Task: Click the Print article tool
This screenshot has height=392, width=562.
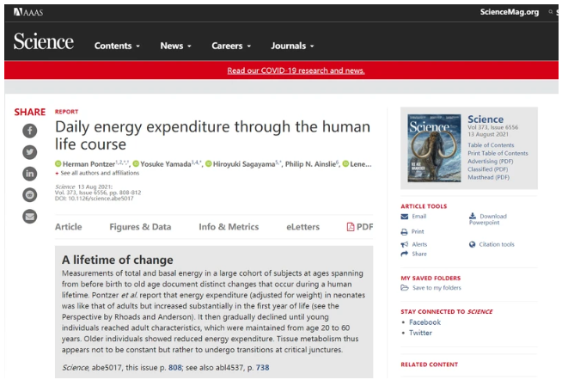Action: 417,231
